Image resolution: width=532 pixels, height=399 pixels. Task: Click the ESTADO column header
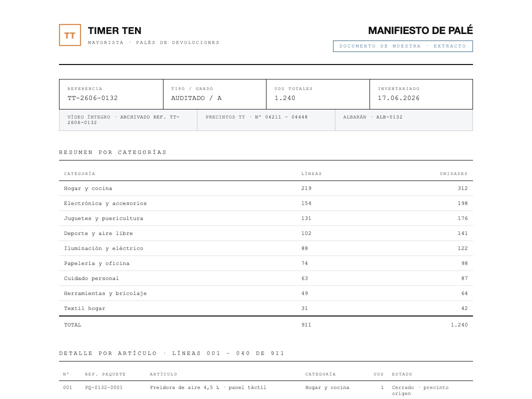[402, 374]
